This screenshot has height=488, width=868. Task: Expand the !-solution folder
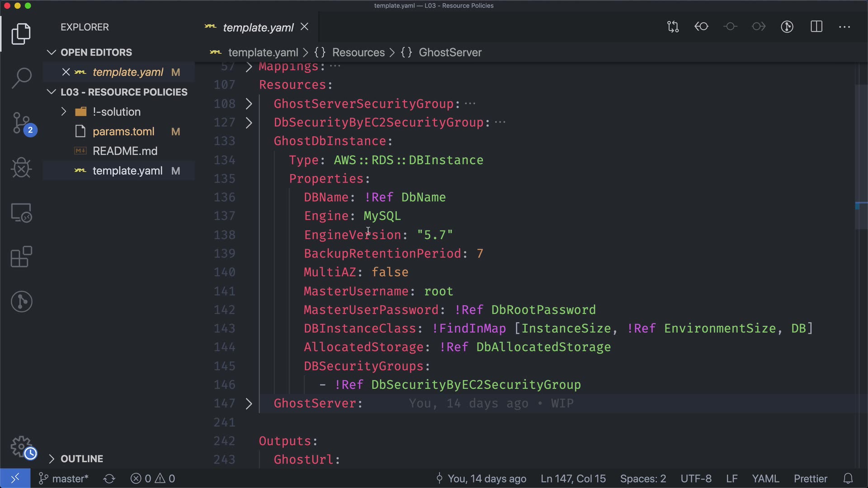64,112
